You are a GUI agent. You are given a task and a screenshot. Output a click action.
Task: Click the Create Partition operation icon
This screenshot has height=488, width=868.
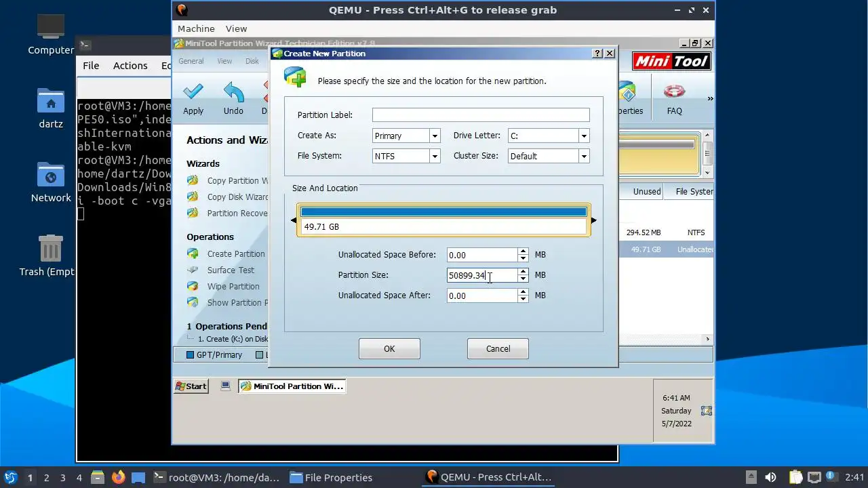point(193,253)
